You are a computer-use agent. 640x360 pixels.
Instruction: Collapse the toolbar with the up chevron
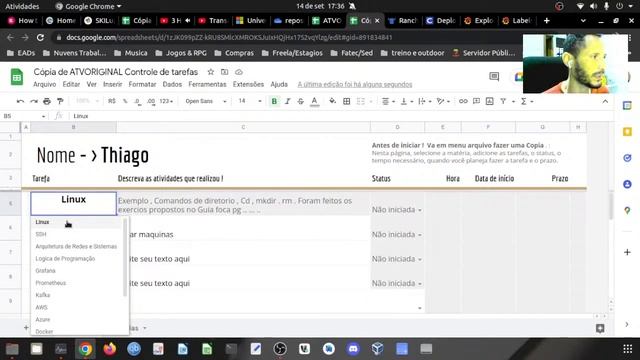click(605, 101)
